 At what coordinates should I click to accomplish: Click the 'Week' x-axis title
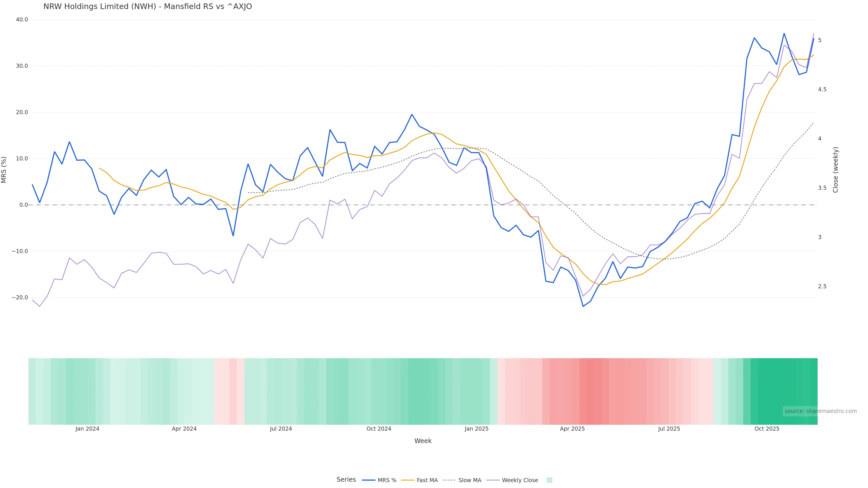(423, 441)
